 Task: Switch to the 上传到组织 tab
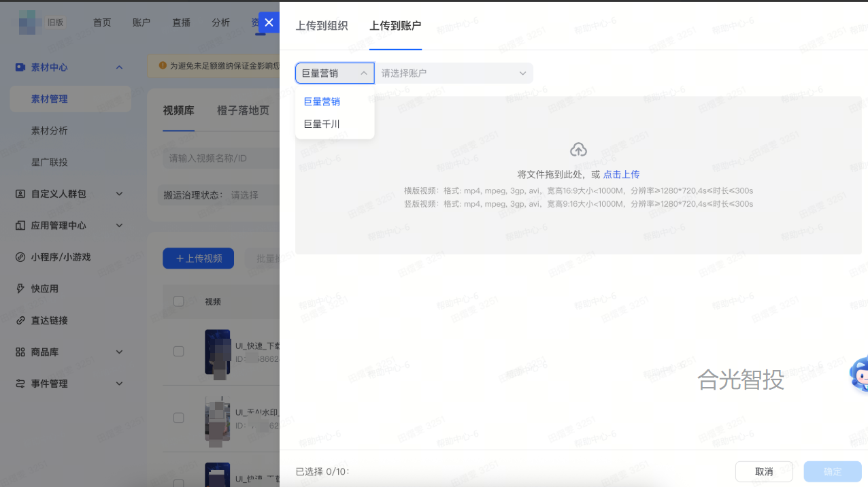point(322,26)
